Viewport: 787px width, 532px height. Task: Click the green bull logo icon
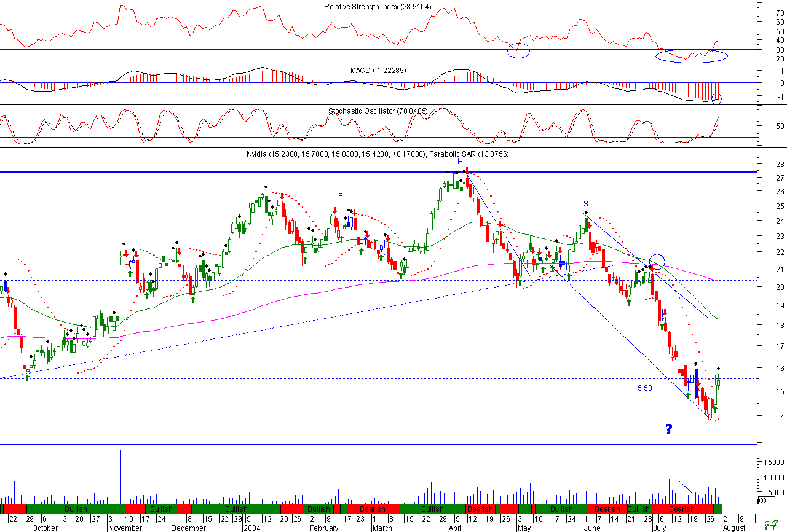(770, 524)
